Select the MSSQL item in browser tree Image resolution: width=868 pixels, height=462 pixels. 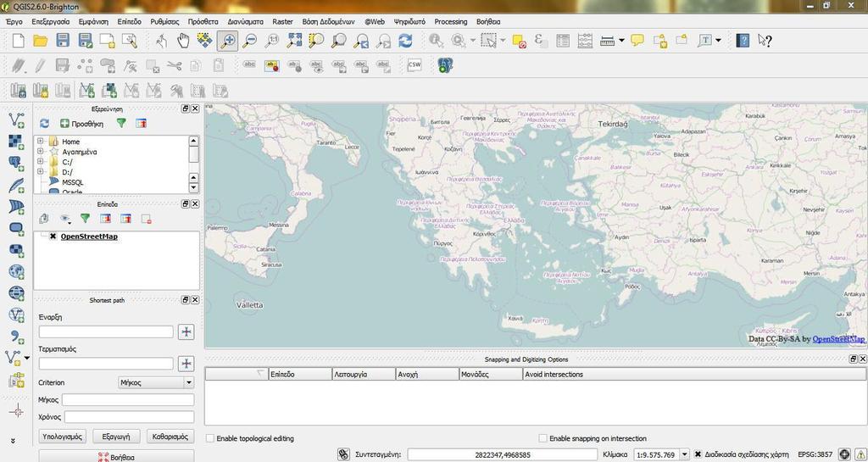(x=73, y=182)
